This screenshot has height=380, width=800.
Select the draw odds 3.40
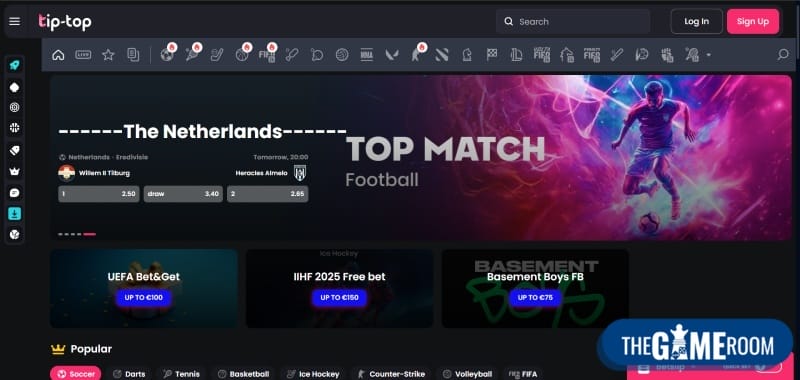point(183,194)
